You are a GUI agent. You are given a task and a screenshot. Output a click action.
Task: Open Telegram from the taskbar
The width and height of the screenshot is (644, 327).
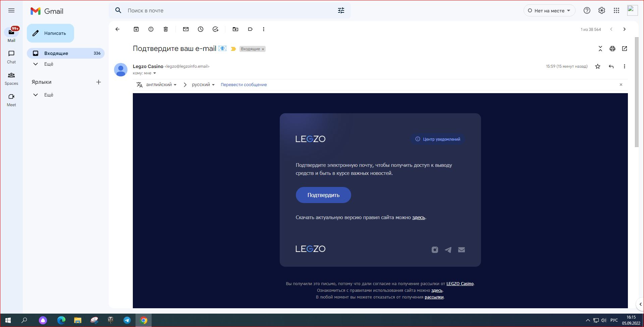pos(127,320)
